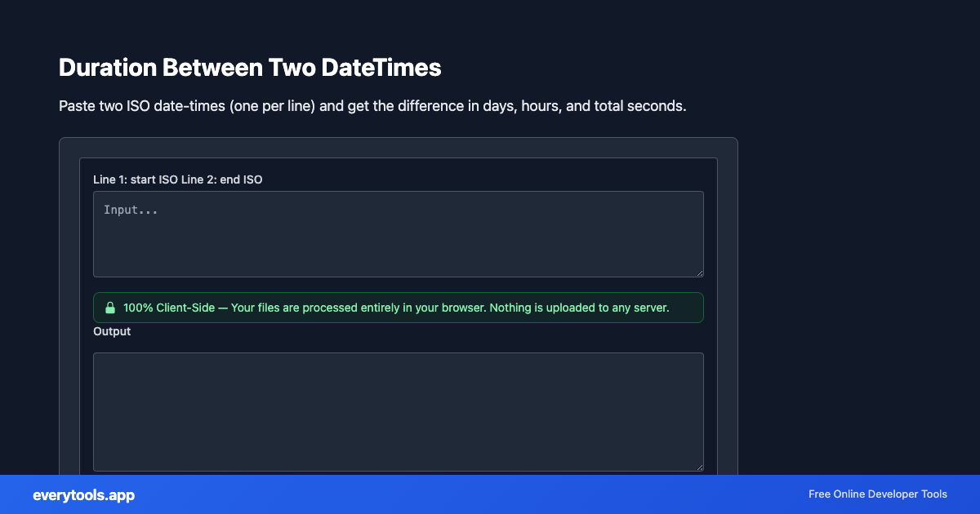Click the everytools.app logo link

click(x=83, y=494)
